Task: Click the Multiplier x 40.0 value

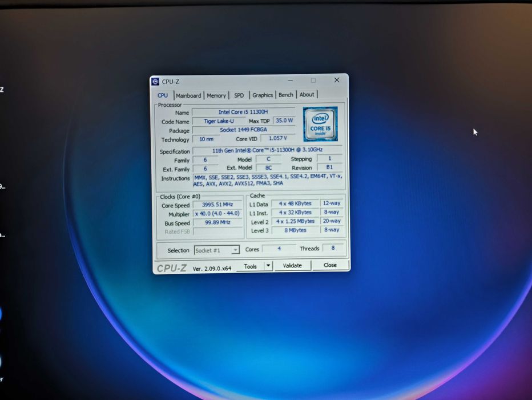Action: point(217,214)
